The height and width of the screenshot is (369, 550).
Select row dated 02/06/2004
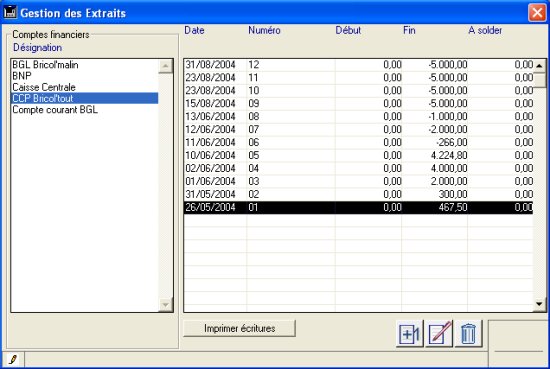[x=358, y=168]
